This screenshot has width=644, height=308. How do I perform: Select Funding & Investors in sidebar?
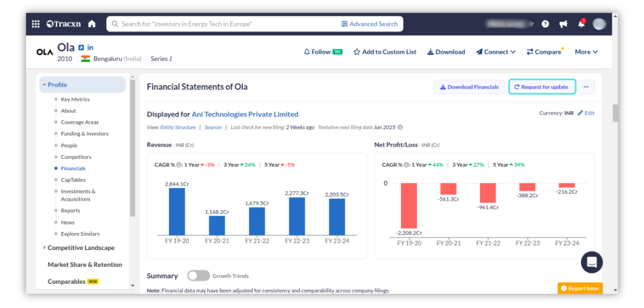click(85, 134)
